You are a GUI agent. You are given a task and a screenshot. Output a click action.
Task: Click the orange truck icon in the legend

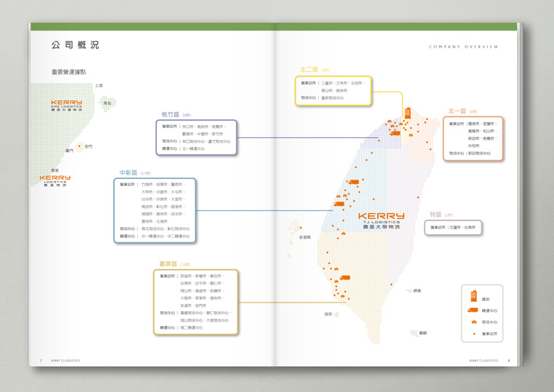click(x=473, y=310)
